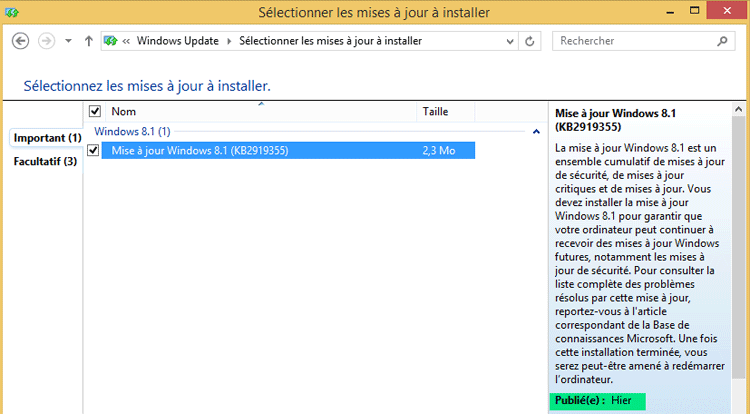Viewport: 750px width, 414px height.
Task: Sort the list by the Taille column header
Action: click(435, 112)
